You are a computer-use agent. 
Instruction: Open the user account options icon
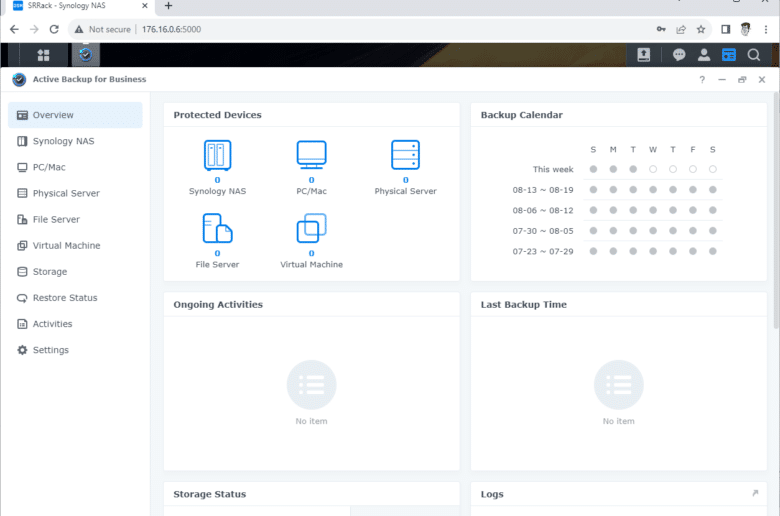[x=704, y=55]
